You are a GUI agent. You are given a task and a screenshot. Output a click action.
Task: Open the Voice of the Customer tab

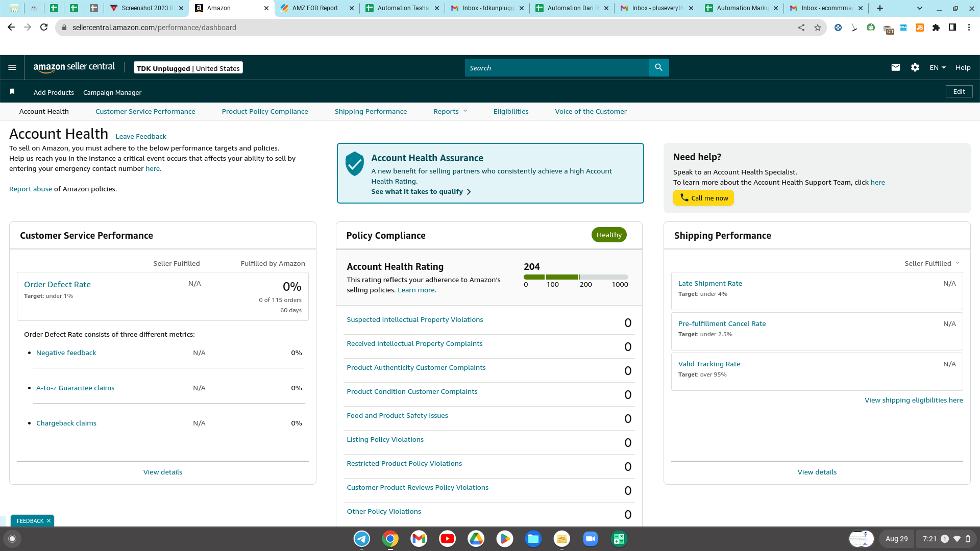591,111
